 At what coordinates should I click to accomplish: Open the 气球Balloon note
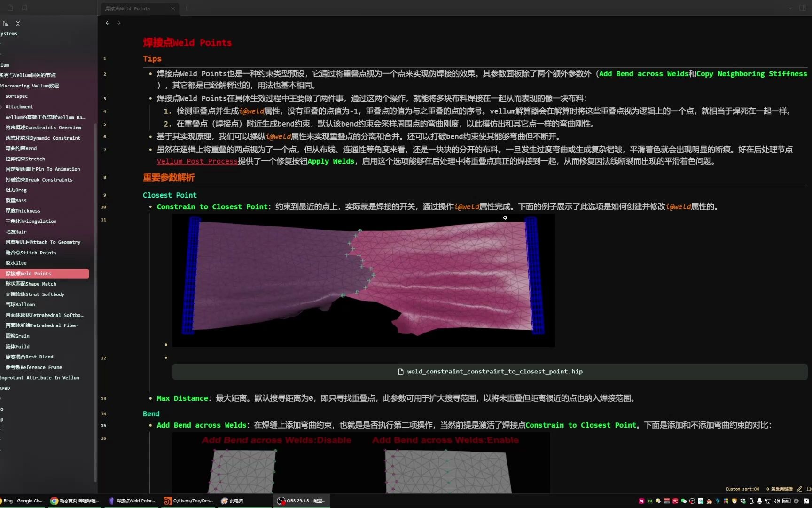pyautogui.click(x=20, y=305)
